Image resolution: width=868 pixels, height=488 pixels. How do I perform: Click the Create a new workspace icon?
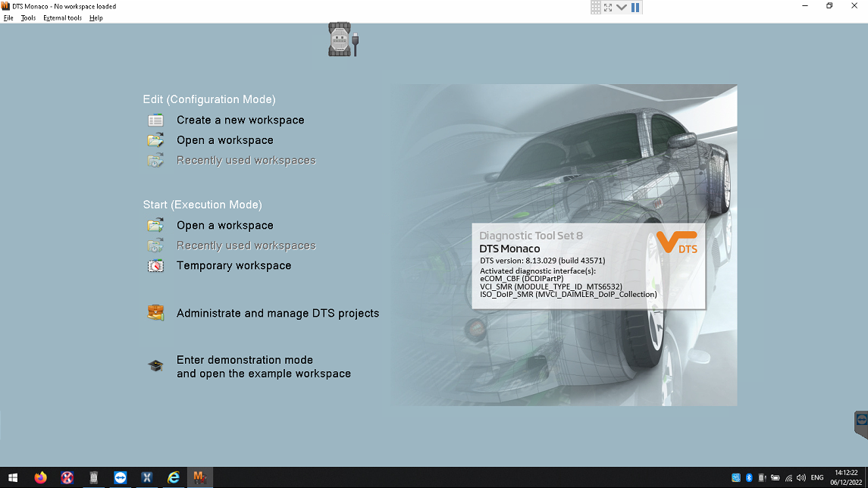[155, 120]
